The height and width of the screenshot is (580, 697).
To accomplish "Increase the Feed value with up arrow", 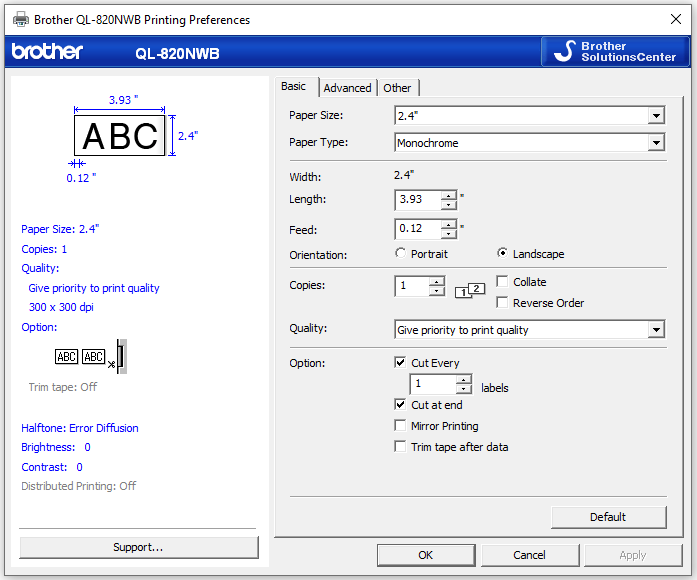I will click(449, 224).
